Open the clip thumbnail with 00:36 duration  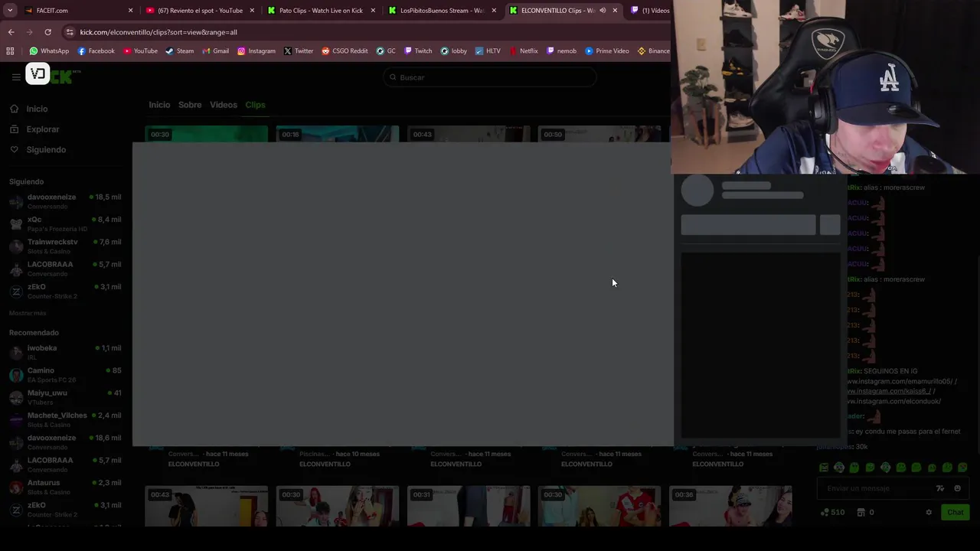point(730,507)
